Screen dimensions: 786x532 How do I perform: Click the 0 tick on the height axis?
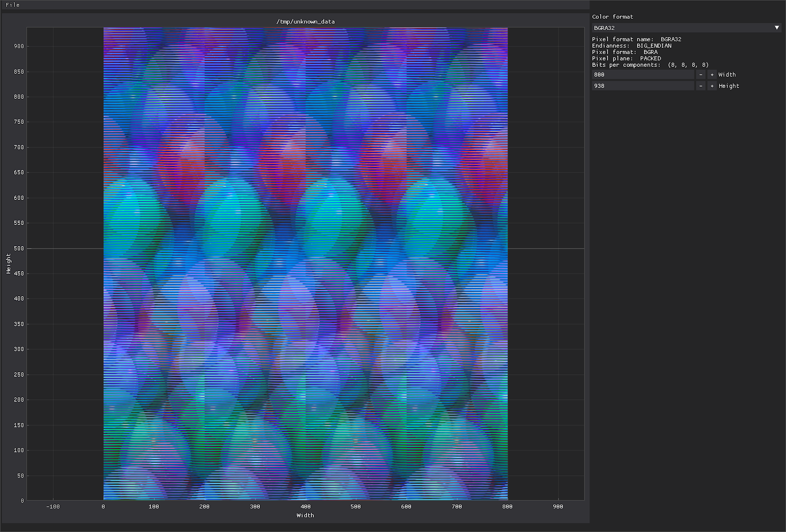point(22,501)
